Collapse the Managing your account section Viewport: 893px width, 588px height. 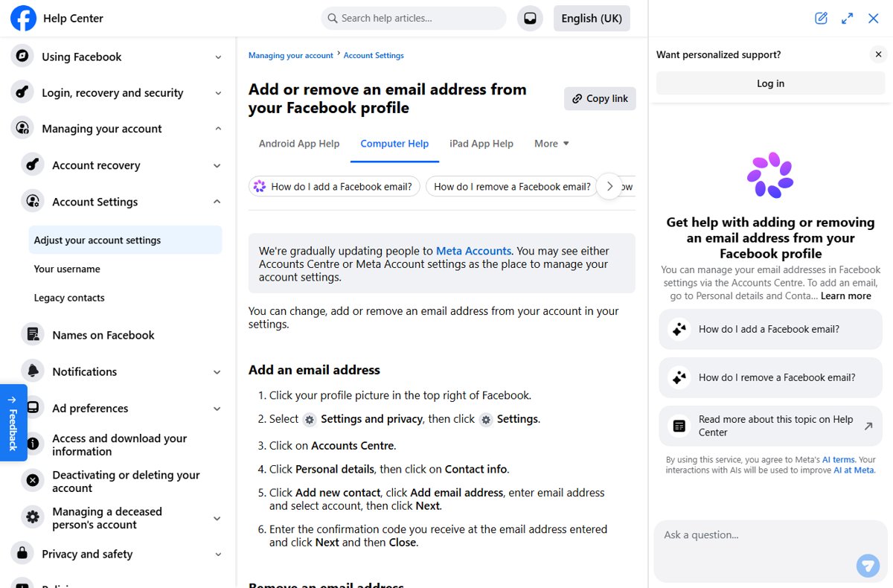click(218, 129)
